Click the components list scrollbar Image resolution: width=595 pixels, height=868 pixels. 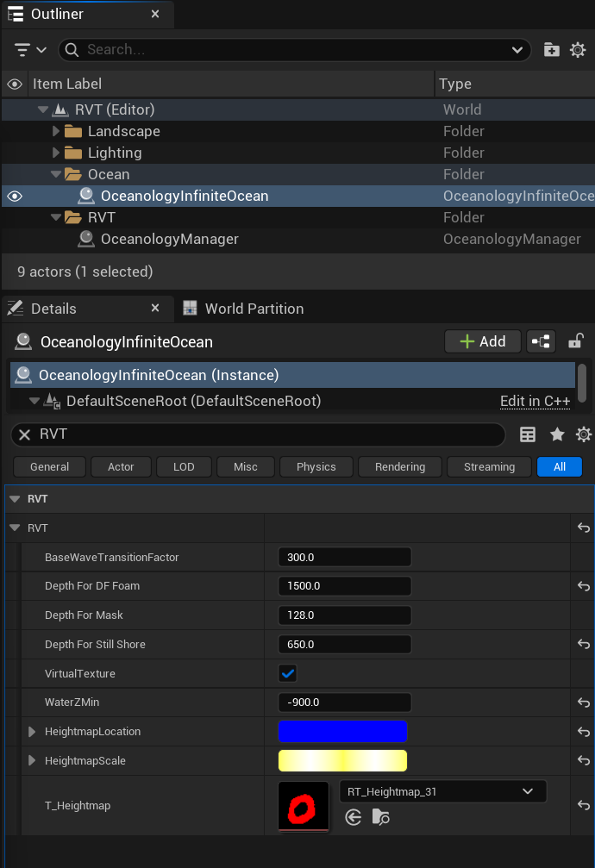click(582, 383)
